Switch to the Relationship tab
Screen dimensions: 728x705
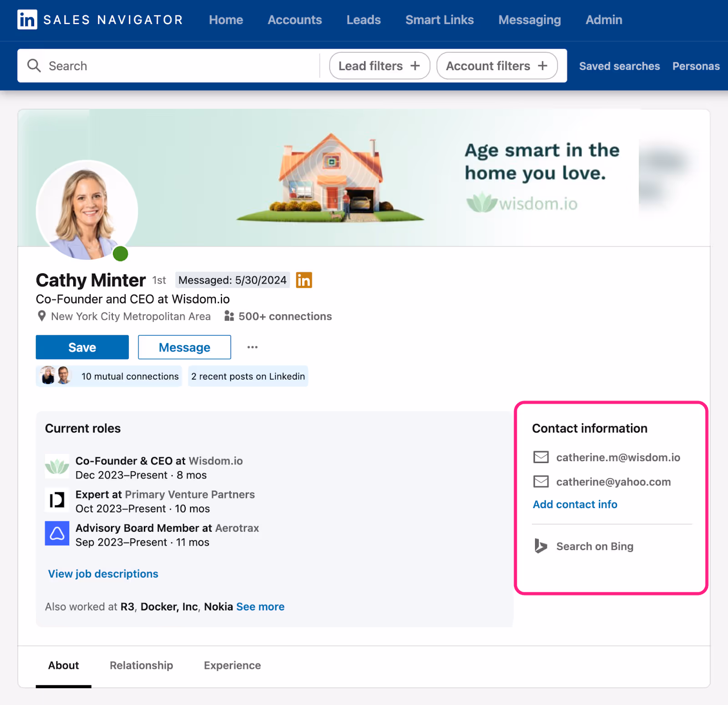pos(142,665)
